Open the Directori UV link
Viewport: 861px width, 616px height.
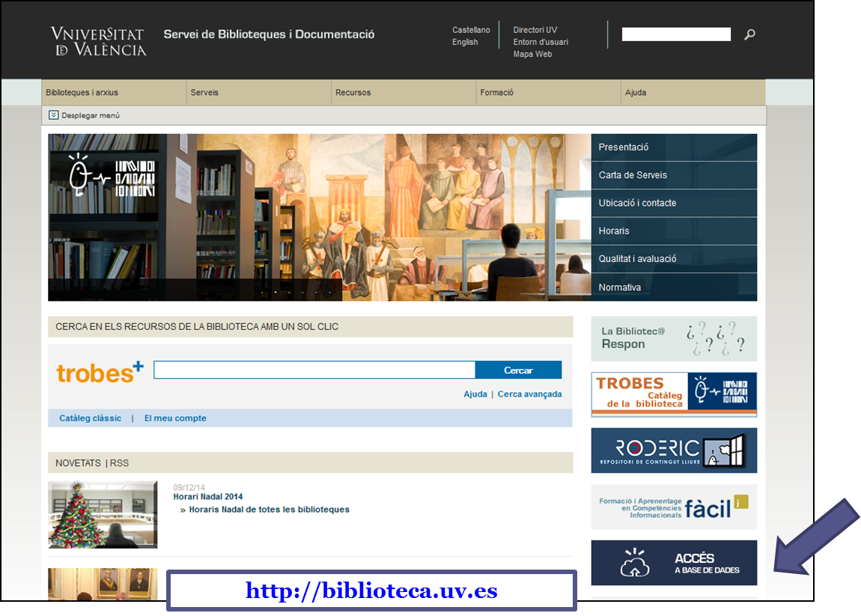coord(535,30)
